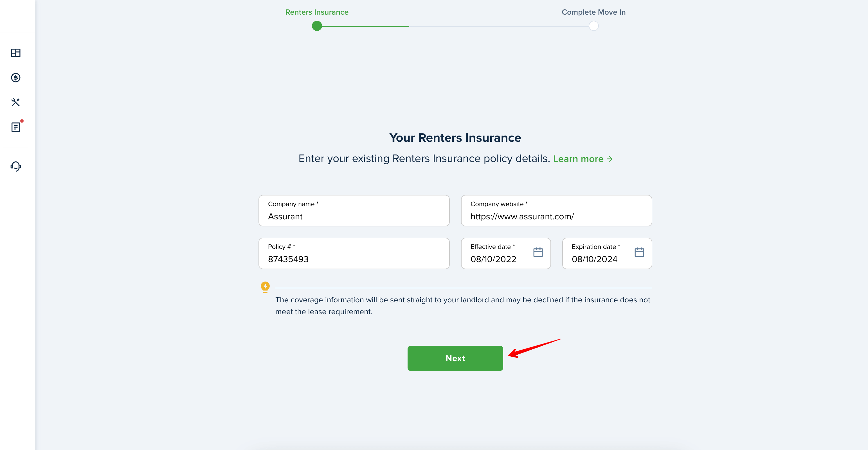The image size is (868, 450).
Task: Click the Effective date value 08/10/2022
Action: click(x=493, y=259)
